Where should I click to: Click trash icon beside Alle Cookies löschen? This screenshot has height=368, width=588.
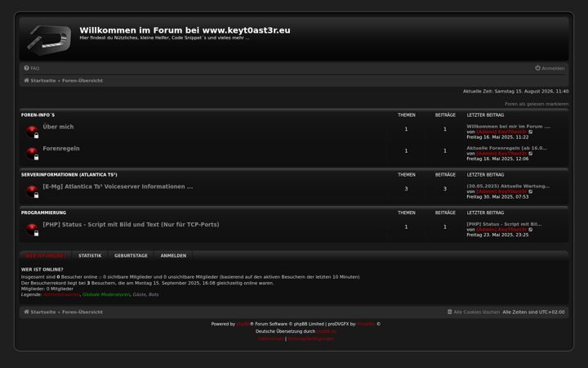450,312
